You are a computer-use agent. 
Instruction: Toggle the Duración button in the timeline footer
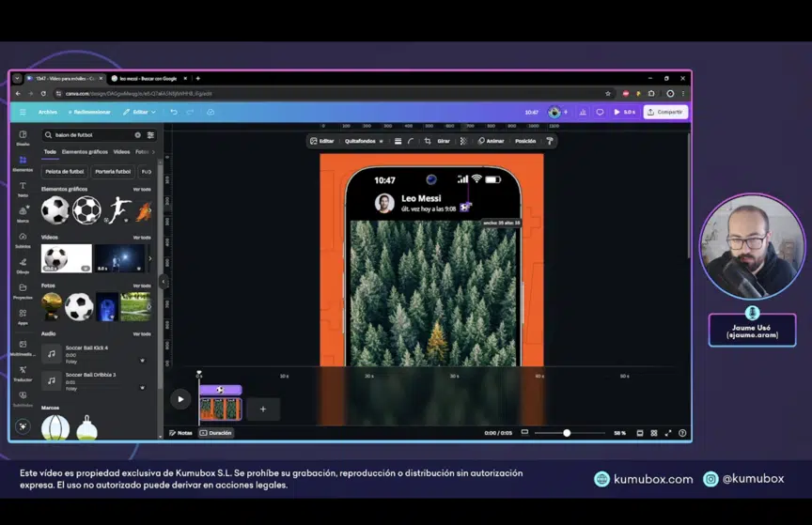point(216,433)
